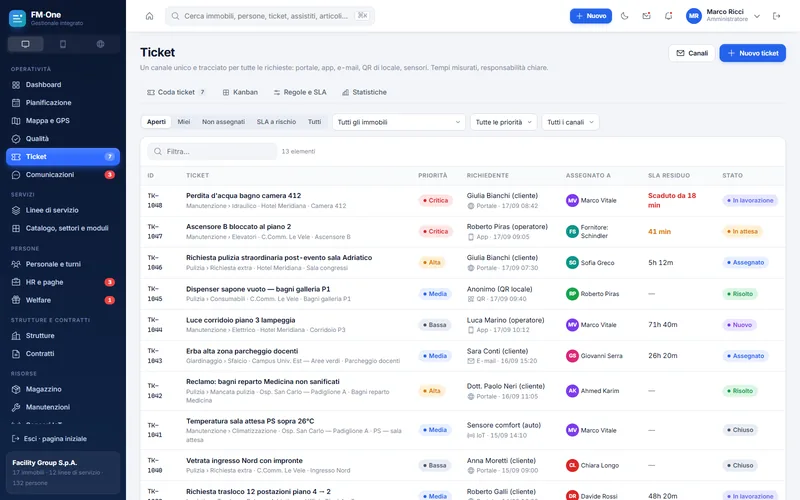Screen dimensions: 800x500
Task: Select the Non assegnati filter
Action: pos(223,122)
